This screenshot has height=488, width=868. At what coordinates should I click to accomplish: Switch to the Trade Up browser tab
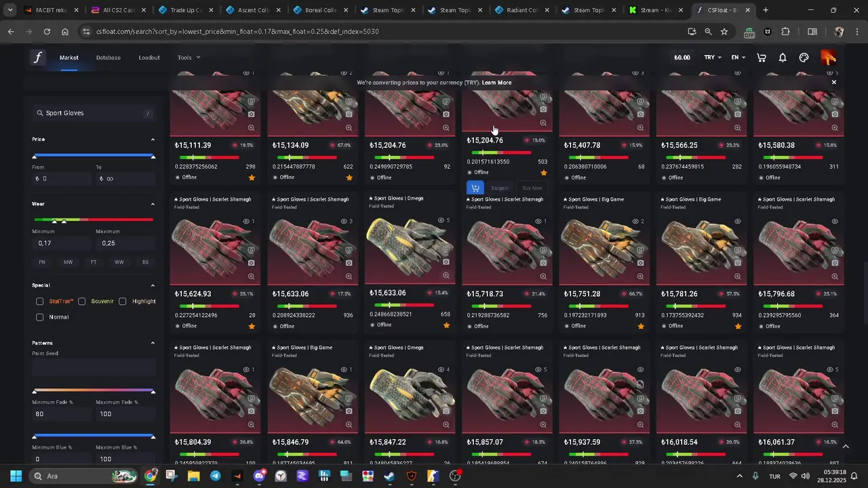(185, 10)
